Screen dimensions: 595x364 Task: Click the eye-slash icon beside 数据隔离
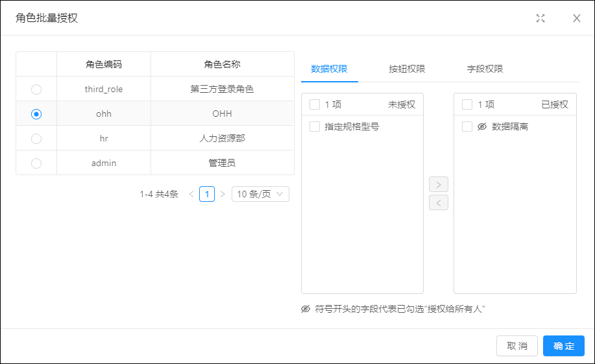(482, 127)
